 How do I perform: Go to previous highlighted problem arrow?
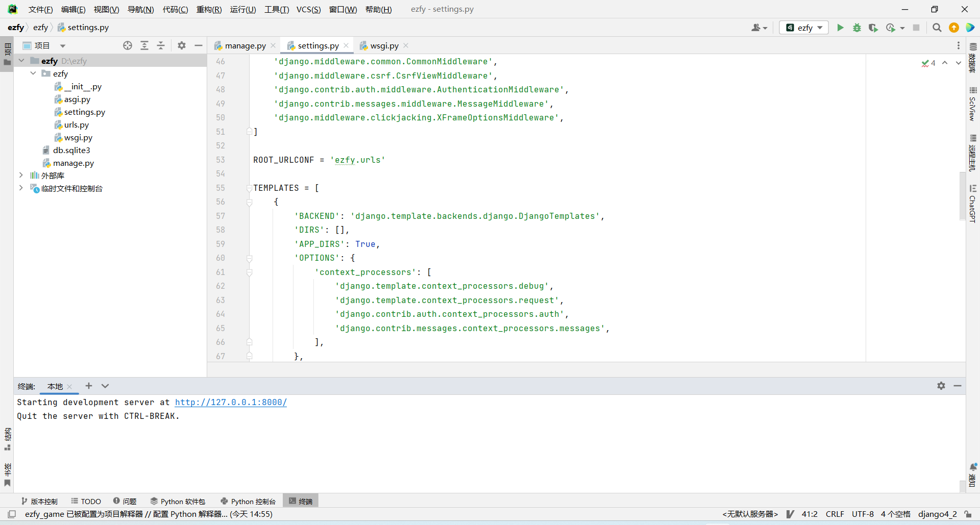tap(945, 63)
